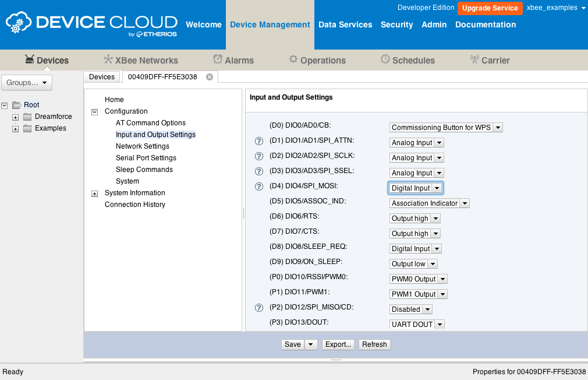Open D5 Association Indicator dropdown
Viewport: 588px width, 380px height.
430,203
